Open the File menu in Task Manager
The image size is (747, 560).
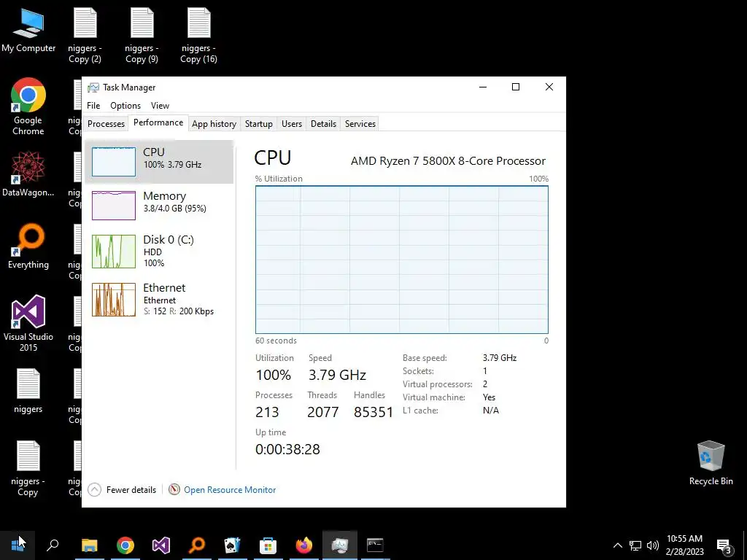tap(93, 106)
